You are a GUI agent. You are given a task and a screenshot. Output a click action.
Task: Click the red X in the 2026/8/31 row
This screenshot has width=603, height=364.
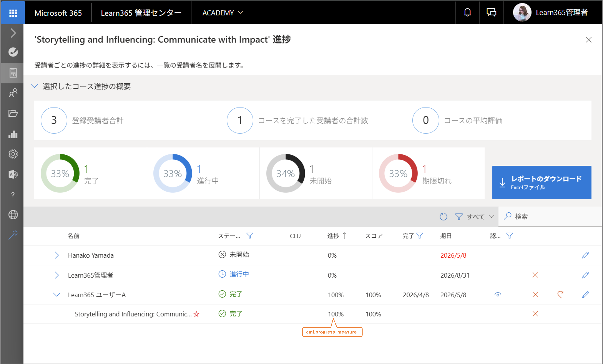(535, 275)
